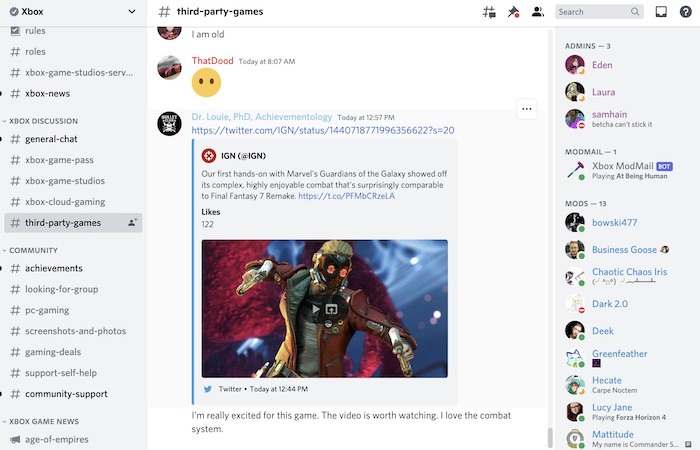Open the Star-Lord video thumbnail
The width and height of the screenshot is (700, 450).
coord(325,308)
